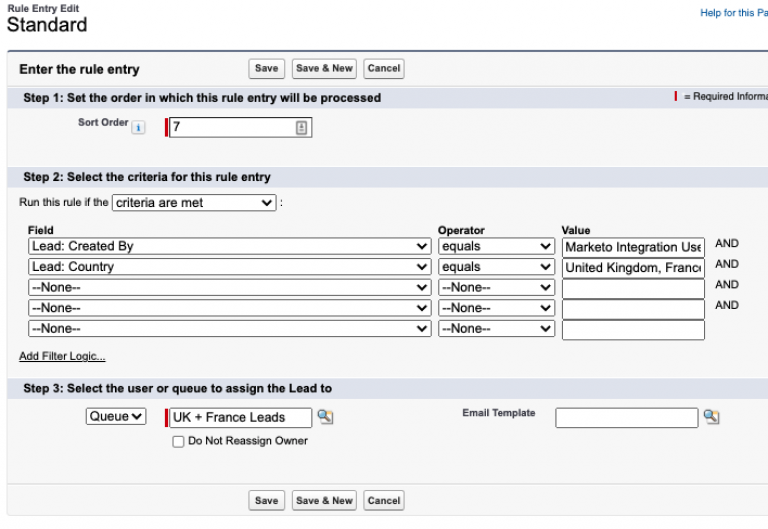The width and height of the screenshot is (768, 529).
Task: Click the 'Enter the rule entry' heading
Action: tap(79, 69)
